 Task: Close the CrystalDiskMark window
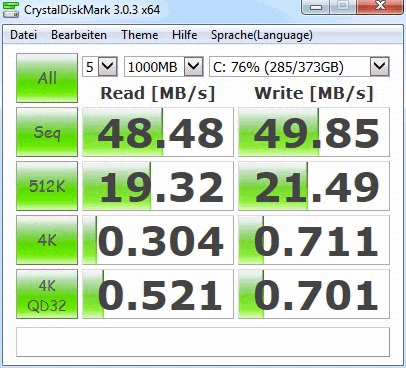pos(380,6)
